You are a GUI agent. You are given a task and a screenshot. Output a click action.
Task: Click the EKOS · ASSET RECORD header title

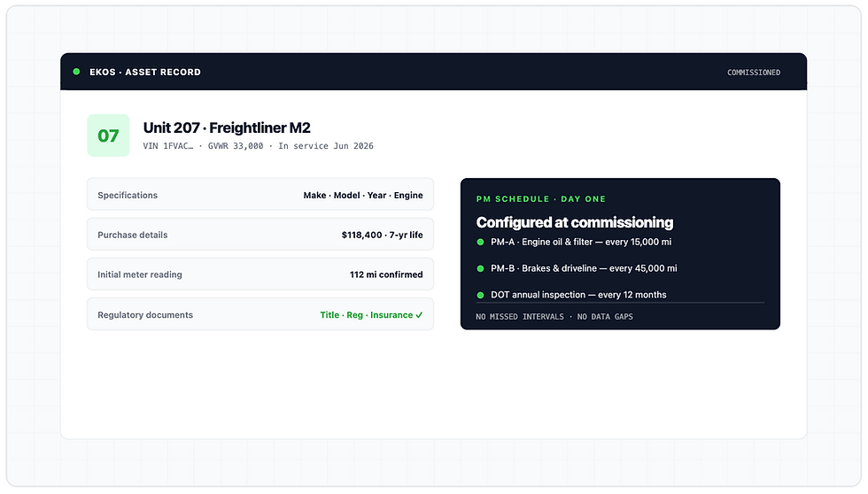coord(145,72)
